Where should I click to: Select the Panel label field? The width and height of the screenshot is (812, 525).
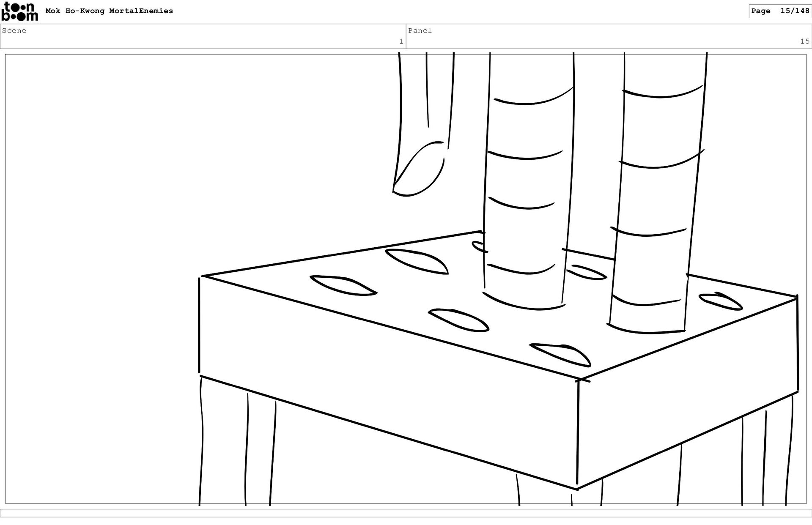click(x=420, y=30)
